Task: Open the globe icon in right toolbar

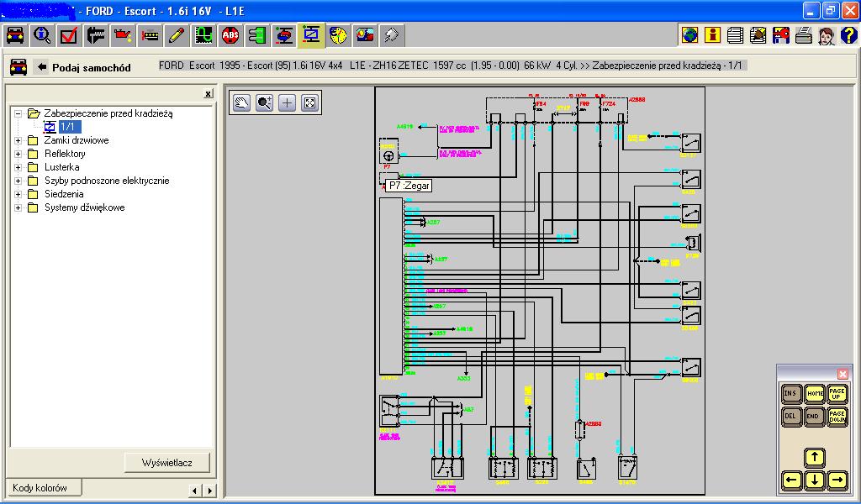Action: (689, 35)
